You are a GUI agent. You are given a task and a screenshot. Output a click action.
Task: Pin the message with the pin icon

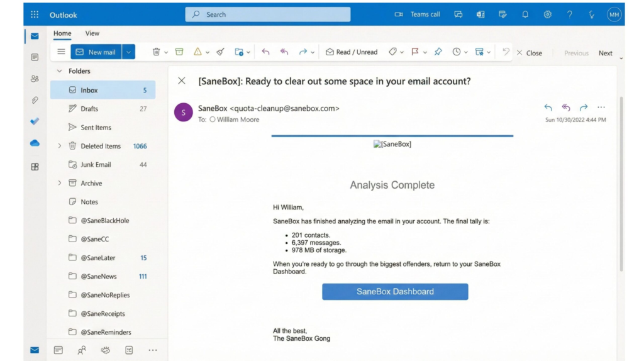pyautogui.click(x=438, y=52)
